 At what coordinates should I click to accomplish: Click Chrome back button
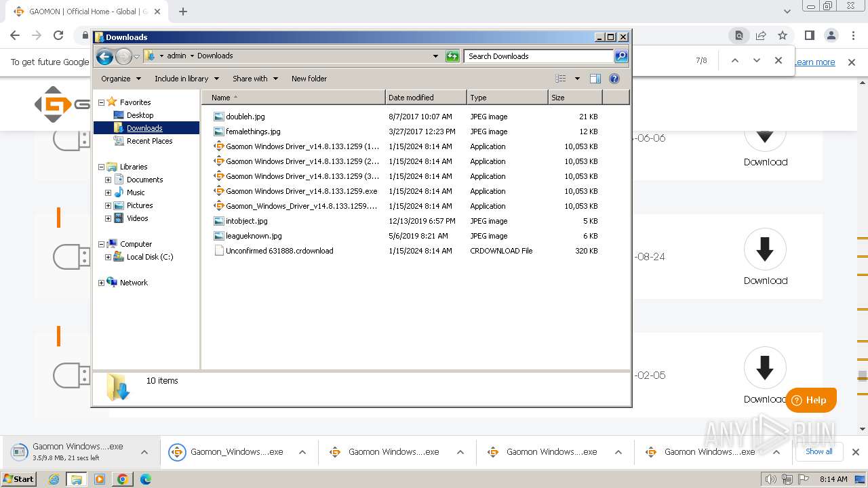pos(15,35)
